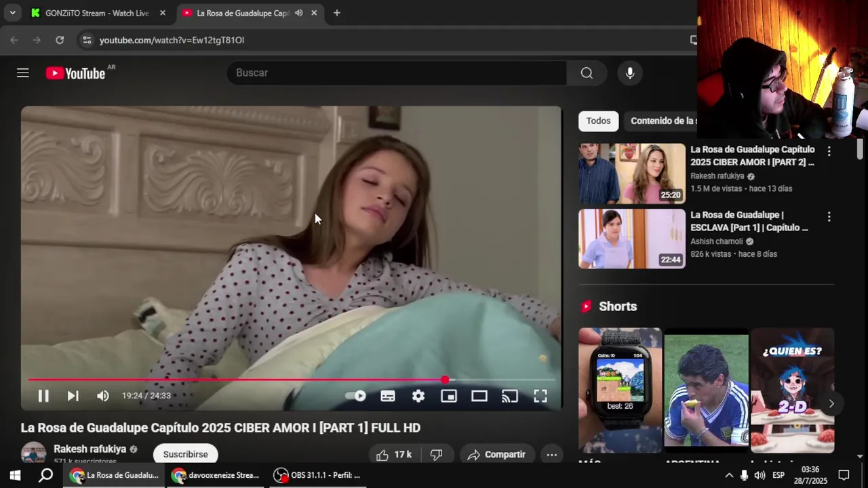Open player settings gear
This screenshot has width=868, height=488.
418,396
